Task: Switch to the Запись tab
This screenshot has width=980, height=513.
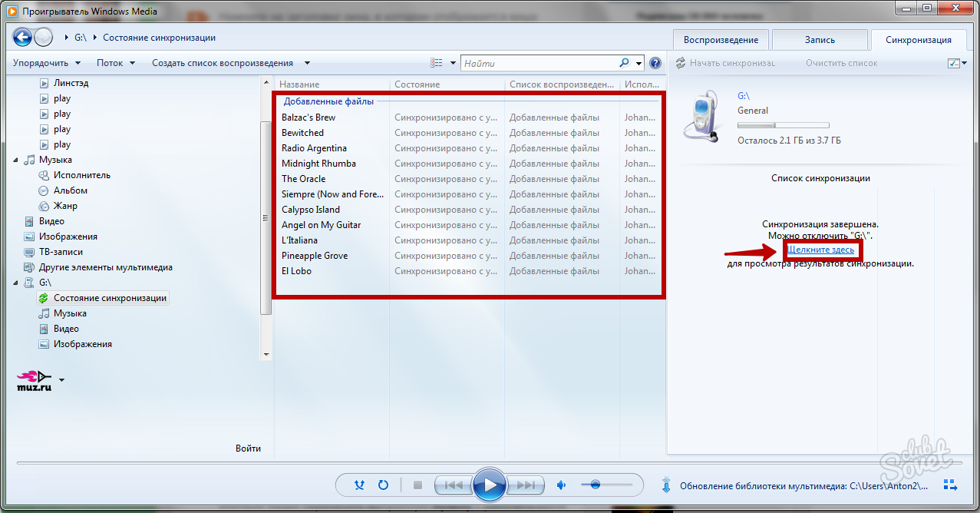Action: [820, 40]
